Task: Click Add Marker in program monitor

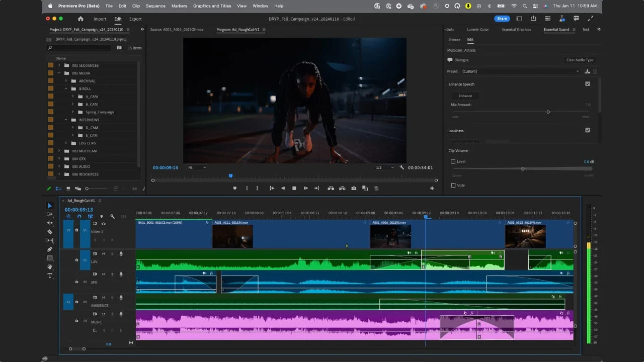Action: (234, 188)
